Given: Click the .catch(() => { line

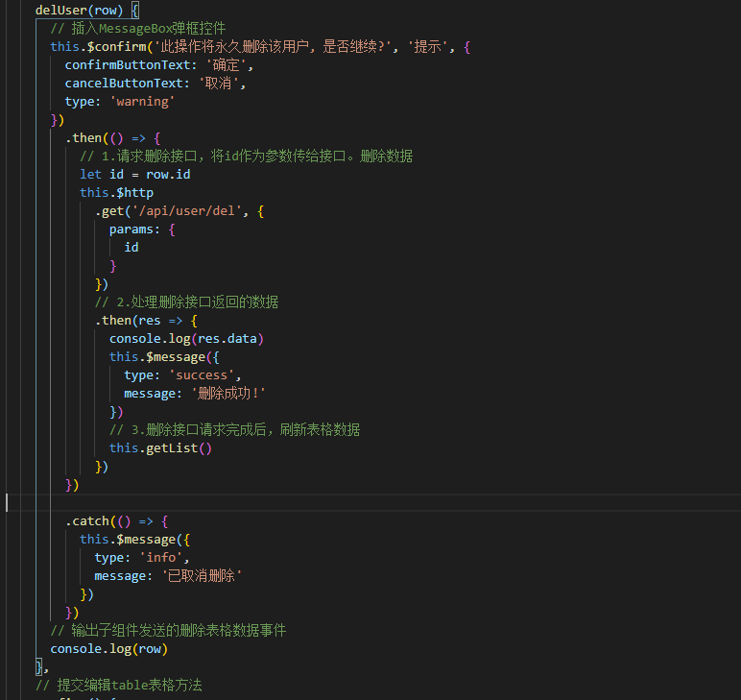Looking at the screenshot, I should pyautogui.click(x=117, y=521).
